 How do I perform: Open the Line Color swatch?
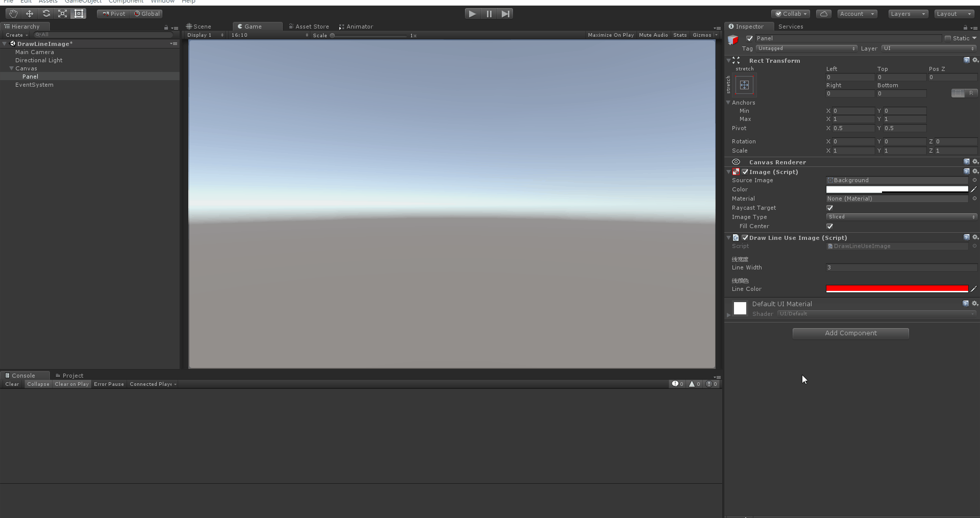coord(897,289)
